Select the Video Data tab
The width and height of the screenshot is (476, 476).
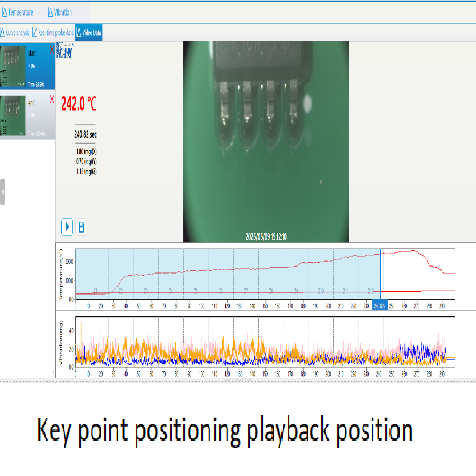[x=89, y=33]
